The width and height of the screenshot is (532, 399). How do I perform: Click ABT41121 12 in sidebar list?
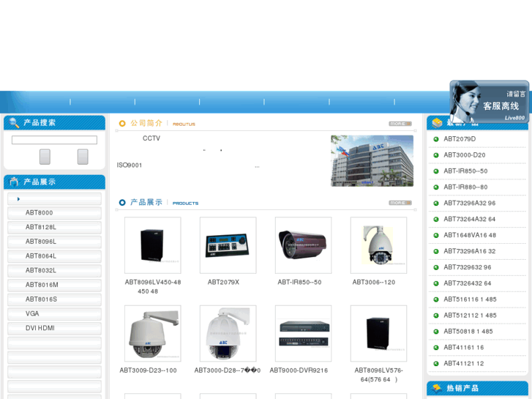point(464,363)
